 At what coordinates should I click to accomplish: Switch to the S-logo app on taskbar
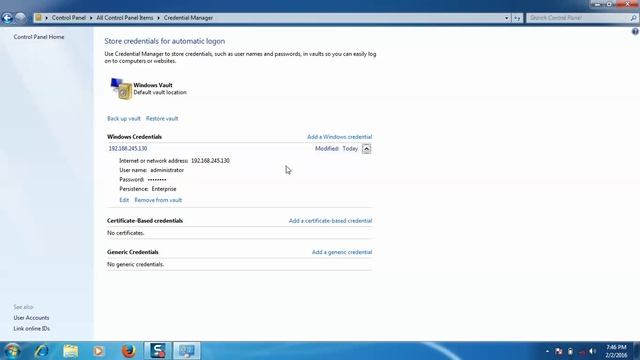click(x=158, y=351)
